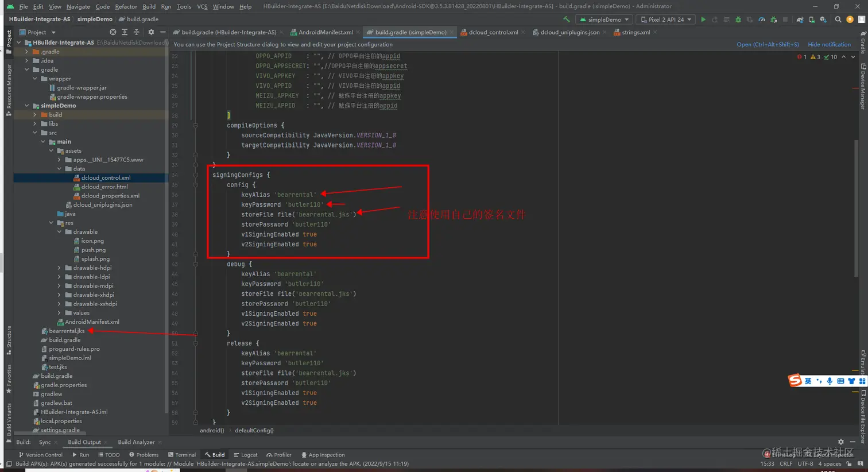Open the Logcat tool window

click(x=246, y=455)
